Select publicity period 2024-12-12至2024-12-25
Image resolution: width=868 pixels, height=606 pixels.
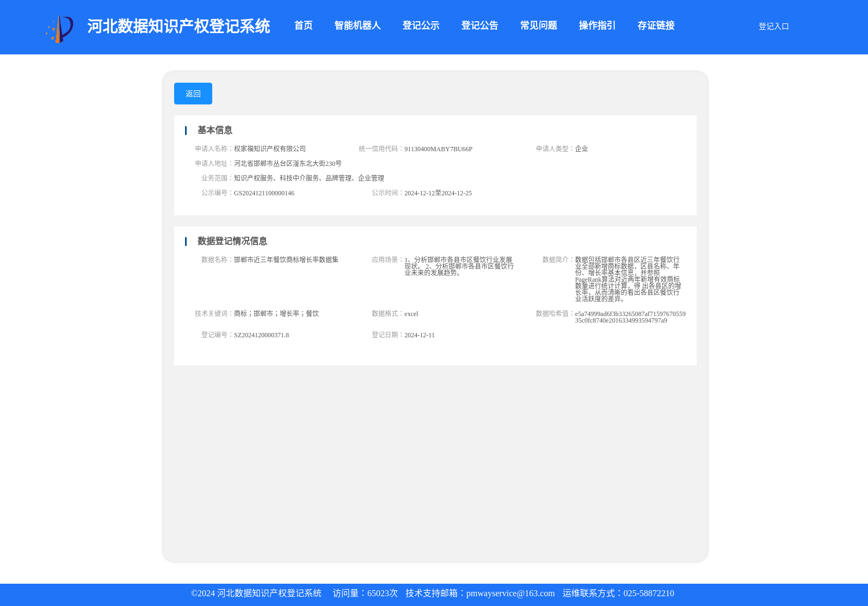[x=438, y=193]
